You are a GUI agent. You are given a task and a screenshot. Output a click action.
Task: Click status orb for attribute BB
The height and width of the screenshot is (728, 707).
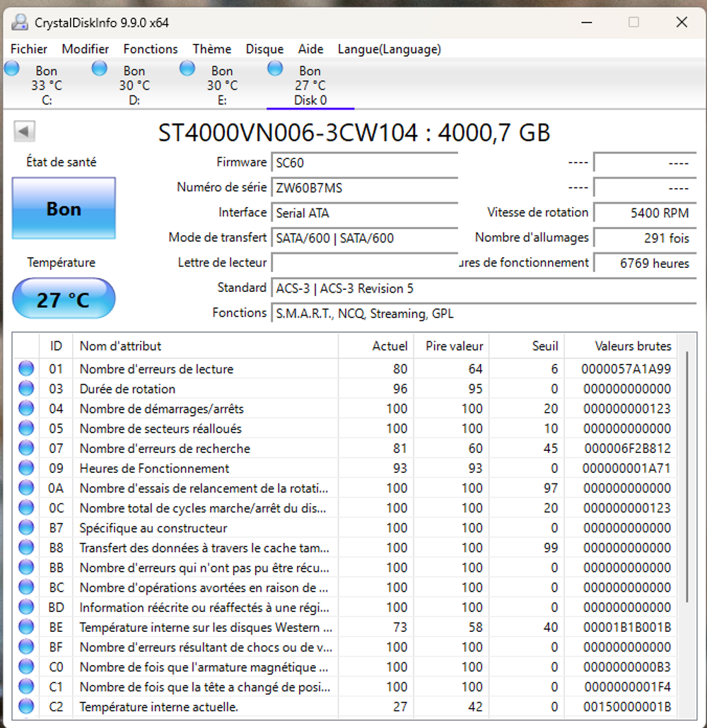pyautogui.click(x=26, y=567)
